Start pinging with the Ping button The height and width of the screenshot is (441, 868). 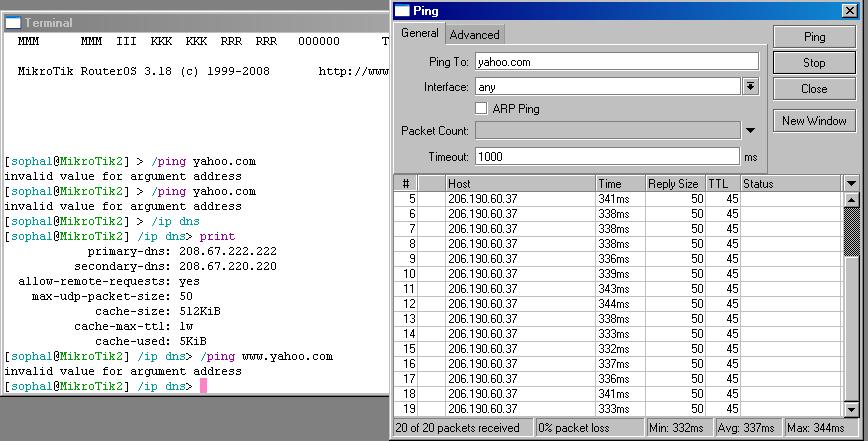coord(814,37)
